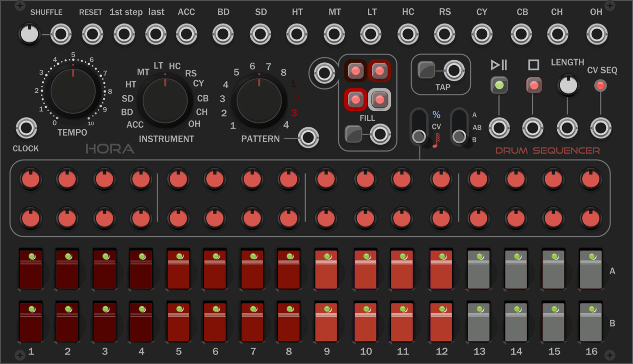Click the CY output jack
The image size is (633, 364).
coord(482,34)
